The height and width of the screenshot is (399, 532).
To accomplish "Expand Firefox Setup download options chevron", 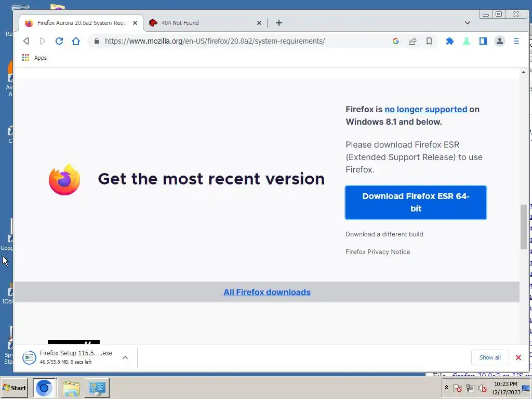I will click(x=125, y=357).
